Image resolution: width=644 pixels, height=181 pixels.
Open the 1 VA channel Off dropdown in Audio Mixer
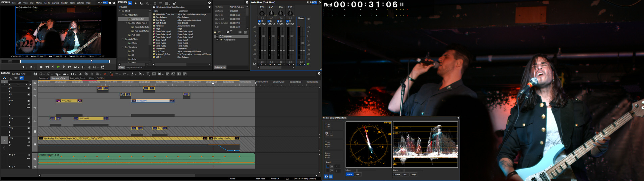tap(262, 64)
